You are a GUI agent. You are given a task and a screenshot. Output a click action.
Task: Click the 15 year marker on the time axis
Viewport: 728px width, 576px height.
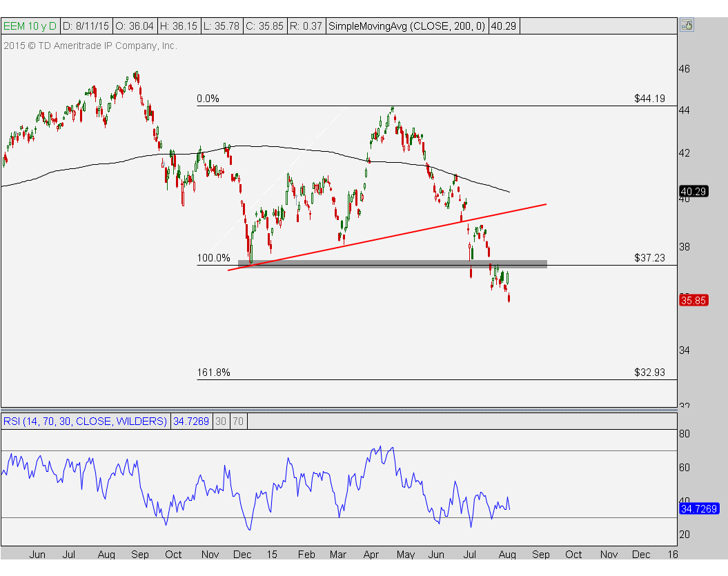click(x=272, y=554)
